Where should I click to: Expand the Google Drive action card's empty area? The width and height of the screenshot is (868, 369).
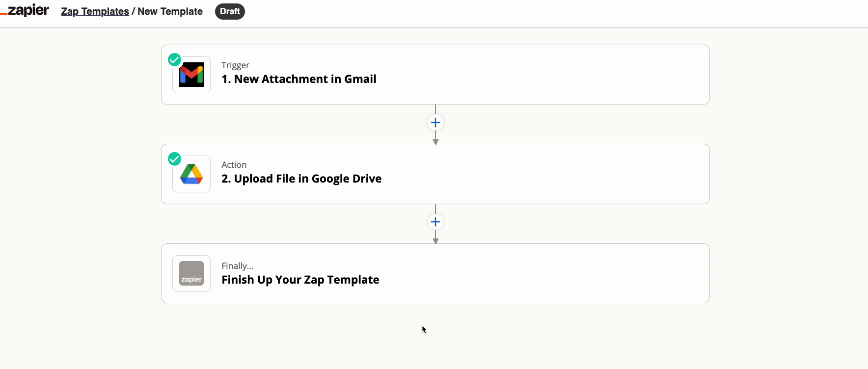tap(540, 174)
